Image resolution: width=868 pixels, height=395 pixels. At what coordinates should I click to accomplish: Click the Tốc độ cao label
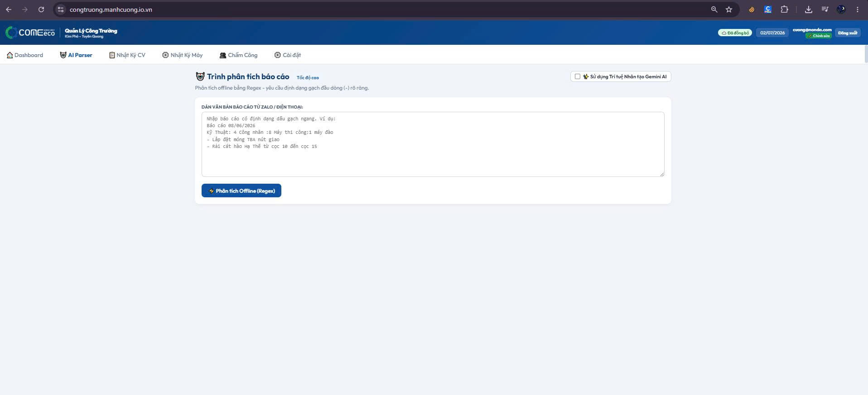[x=308, y=78]
